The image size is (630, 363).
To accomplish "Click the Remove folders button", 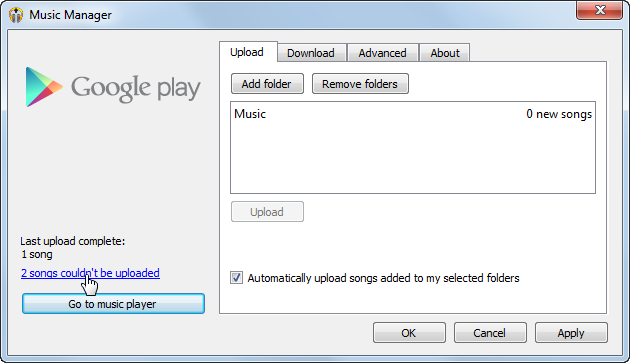I will [360, 84].
